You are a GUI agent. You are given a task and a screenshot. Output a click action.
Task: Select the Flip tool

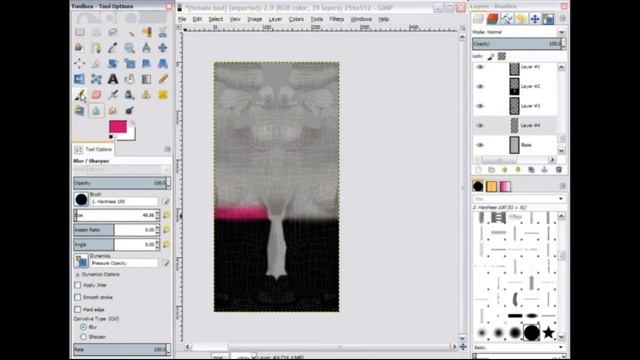[80, 79]
